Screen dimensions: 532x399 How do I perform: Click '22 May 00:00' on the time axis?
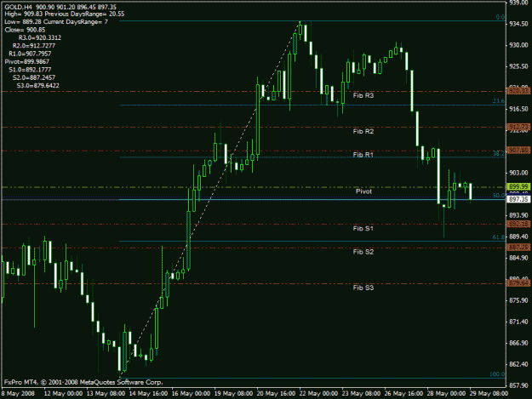click(x=318, y=394)
